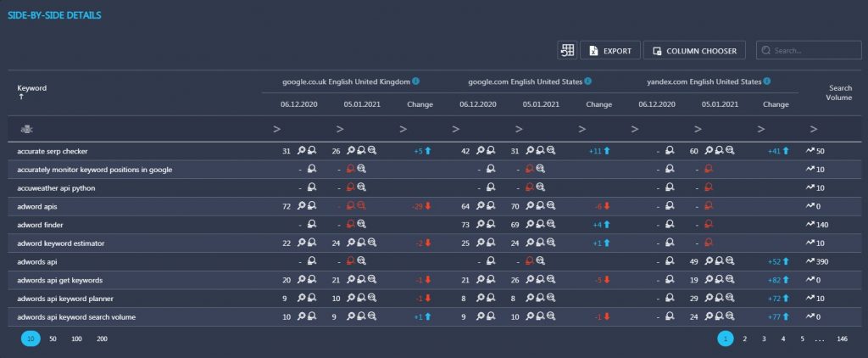The width and height of the screenshot is (868, 358).
Task: Open filter operator for google.co.uk 05.01.2021 column
Action: 340,129
